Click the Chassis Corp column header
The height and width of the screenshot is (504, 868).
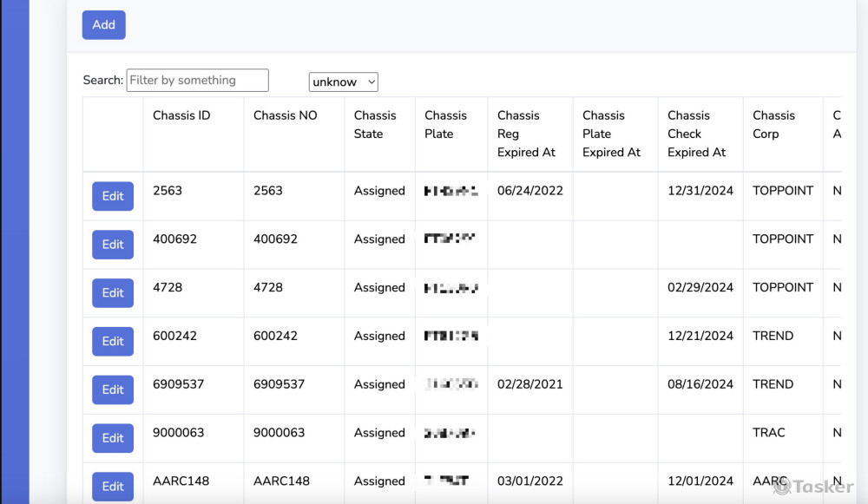point(773,125)
